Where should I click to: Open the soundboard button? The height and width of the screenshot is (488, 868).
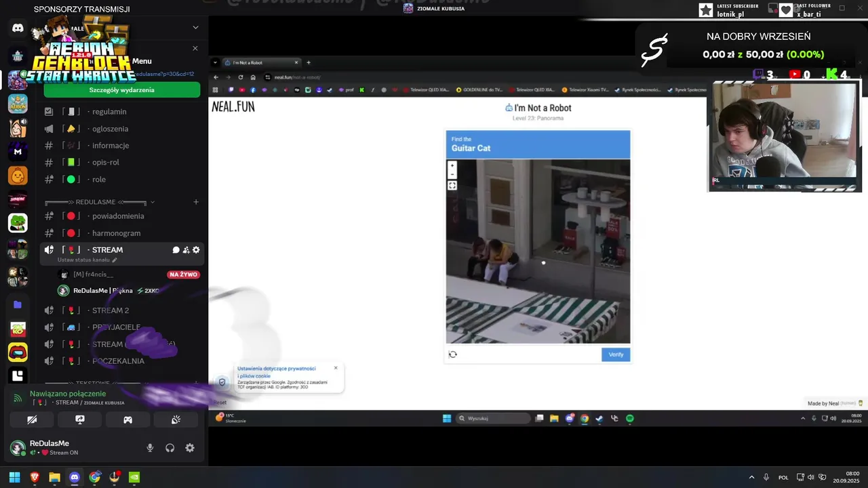point(176,420)
